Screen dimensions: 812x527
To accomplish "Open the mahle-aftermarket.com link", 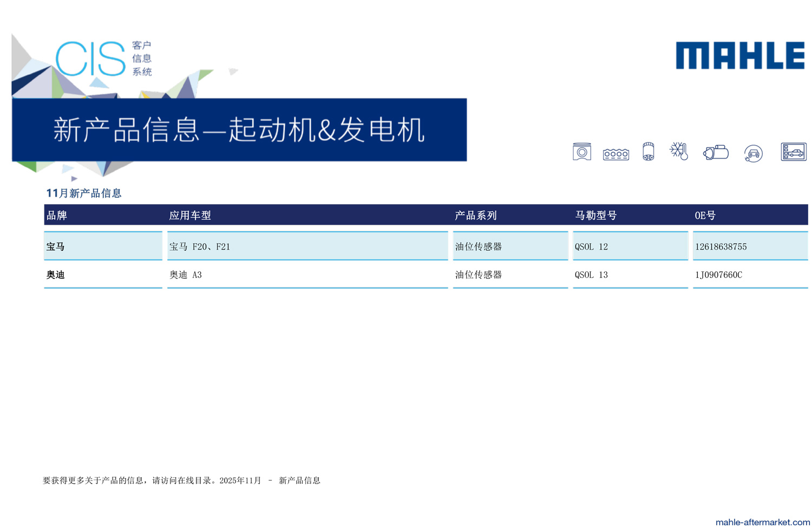I will (x=762, y=522).
